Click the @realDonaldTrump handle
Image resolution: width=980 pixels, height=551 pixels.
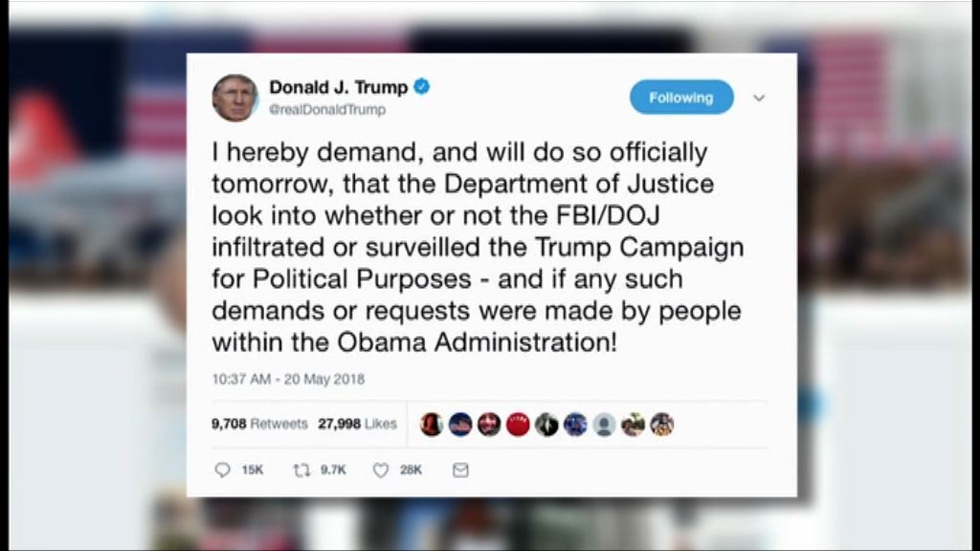pos(327,109)
